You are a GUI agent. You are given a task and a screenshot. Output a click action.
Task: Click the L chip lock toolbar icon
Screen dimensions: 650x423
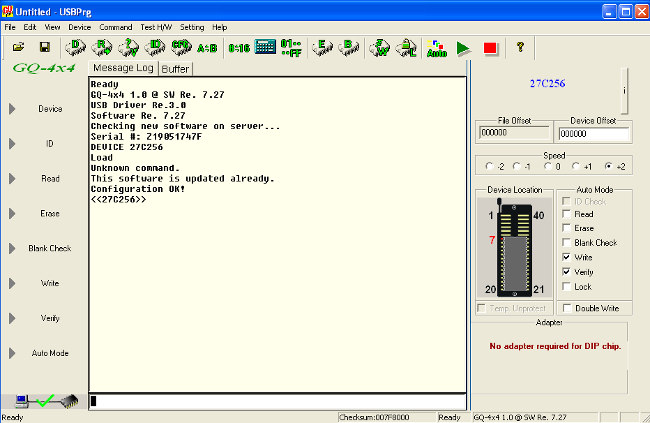(x=406, y=48)
